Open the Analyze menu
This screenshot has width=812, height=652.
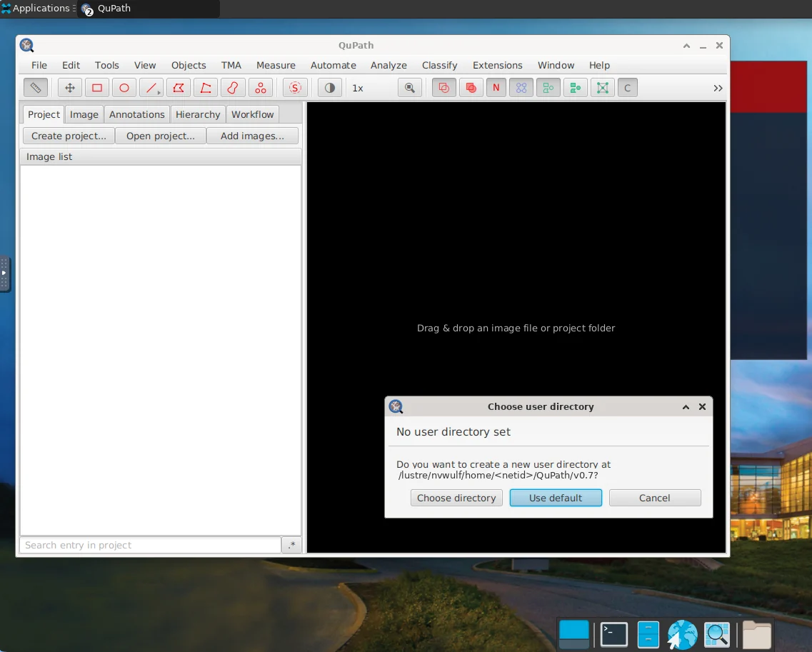(389, 65)
